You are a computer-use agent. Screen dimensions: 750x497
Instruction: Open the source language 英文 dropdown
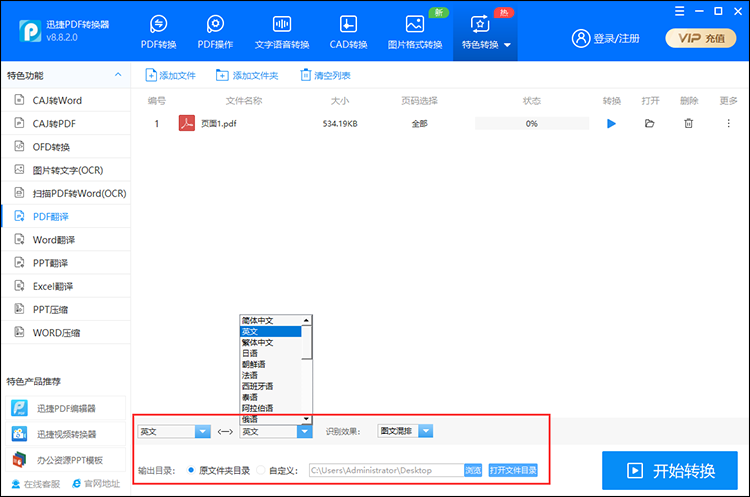tap(174, 431)
